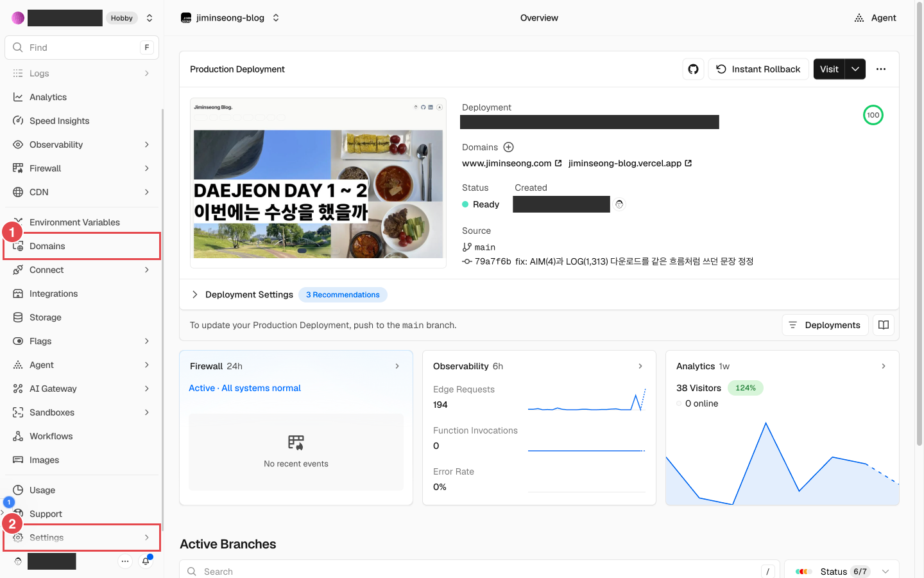
Task: Open the Visit button dropdown arrow
Action: click(x=855, y=69)
